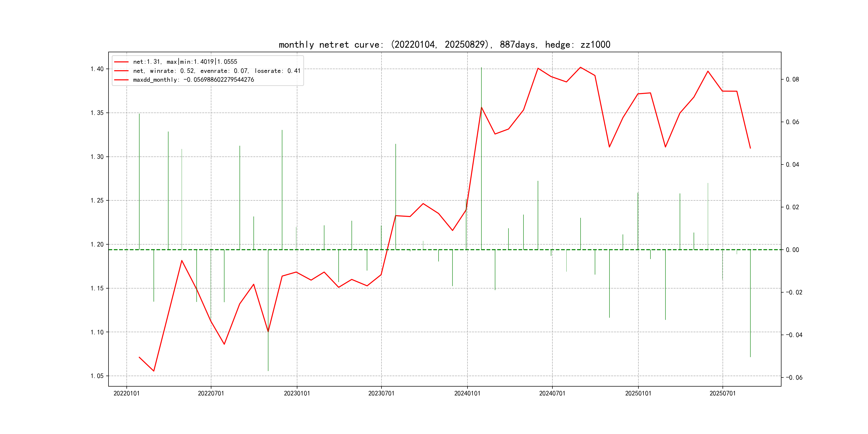Click the 1.05 left axis tick label
868x434 pixels.
pyautogui.click(x=97, y=376)
